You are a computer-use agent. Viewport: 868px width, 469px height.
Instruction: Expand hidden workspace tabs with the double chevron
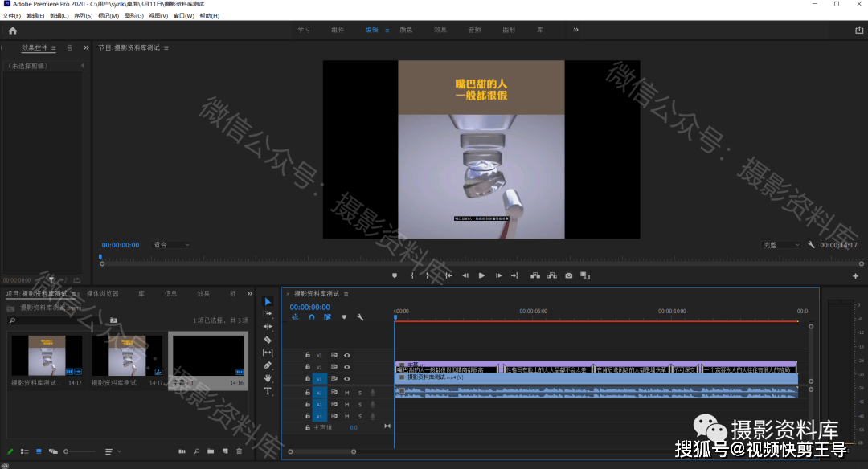[575, 30]
